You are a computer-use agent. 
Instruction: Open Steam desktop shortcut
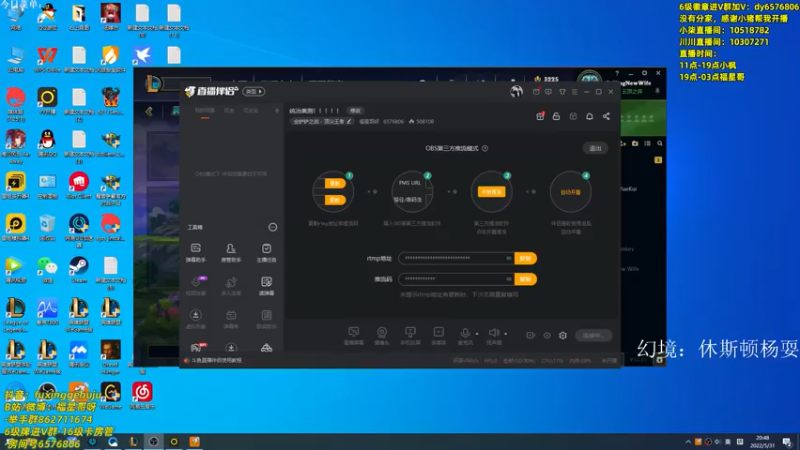click(79, 270)
